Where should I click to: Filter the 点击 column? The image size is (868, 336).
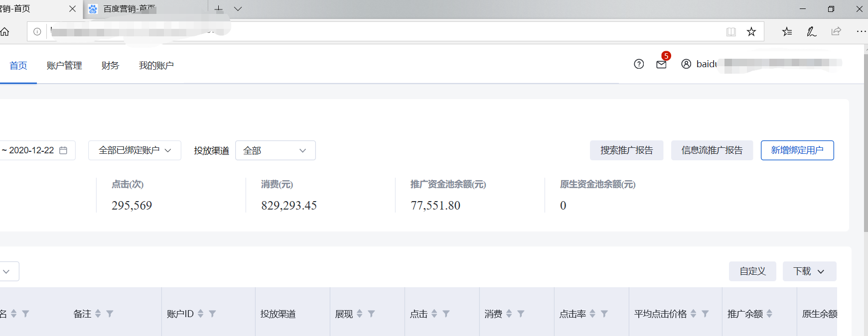point(446,314)
